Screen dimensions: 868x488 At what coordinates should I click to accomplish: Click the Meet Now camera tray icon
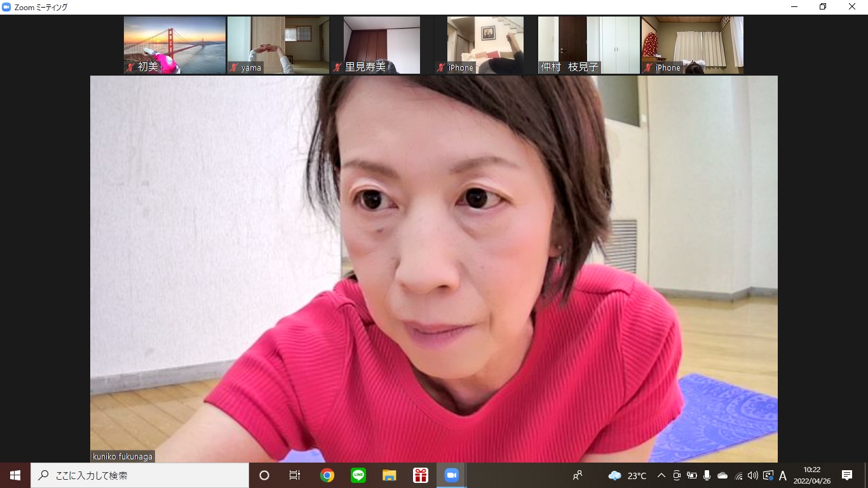pos(677,475)
